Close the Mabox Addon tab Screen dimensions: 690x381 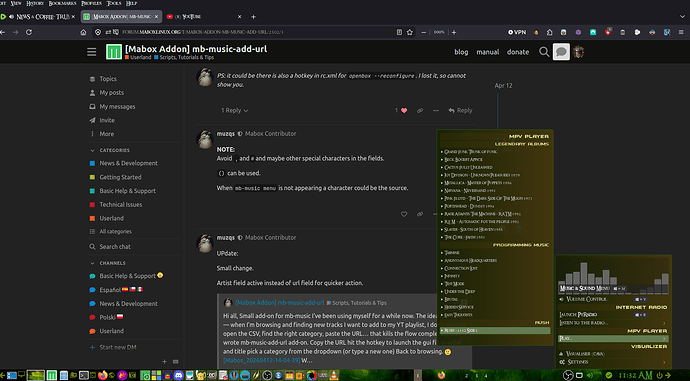[x=156, y=17]
